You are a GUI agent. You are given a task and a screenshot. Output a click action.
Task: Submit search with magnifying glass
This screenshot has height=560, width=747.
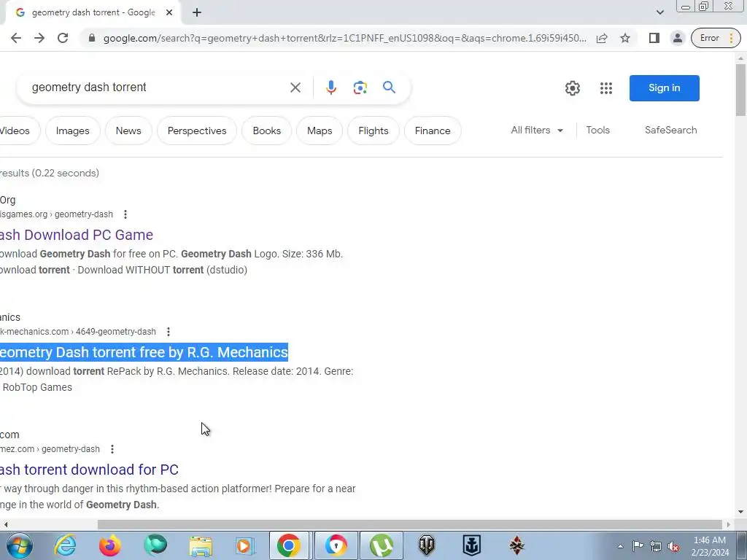tap(390, 87)
